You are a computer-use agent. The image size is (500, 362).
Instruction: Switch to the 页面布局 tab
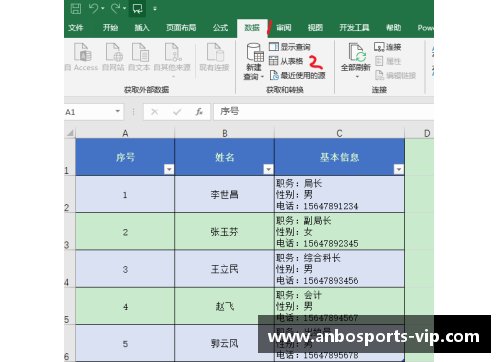pos(181,28)
